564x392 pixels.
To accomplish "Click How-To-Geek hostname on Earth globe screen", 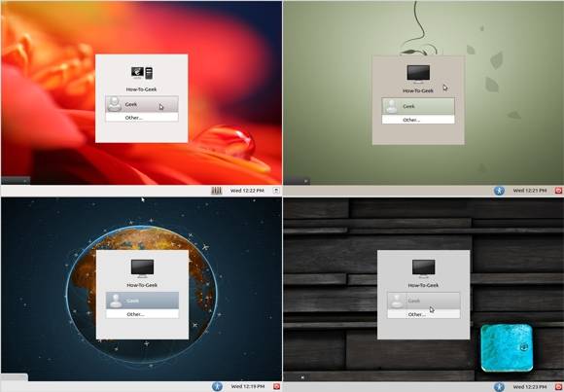I will tap(142, 285).
